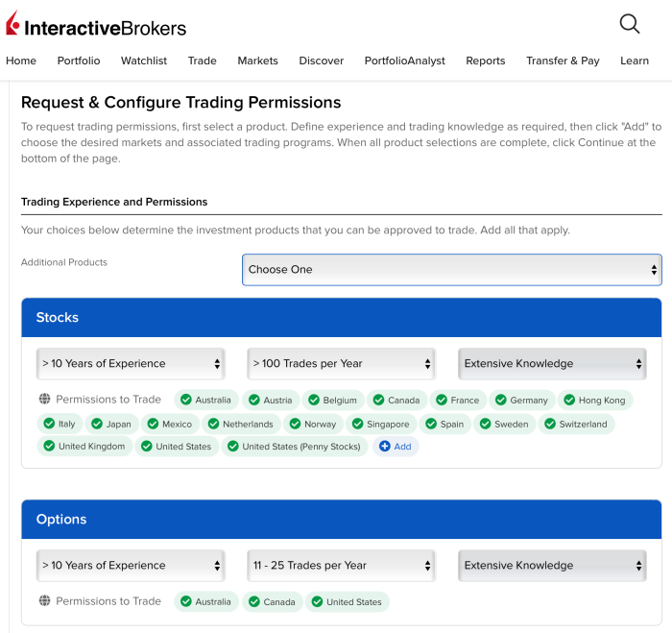Open Options 11 - 25 Trades dropdown

pos(342,566)
